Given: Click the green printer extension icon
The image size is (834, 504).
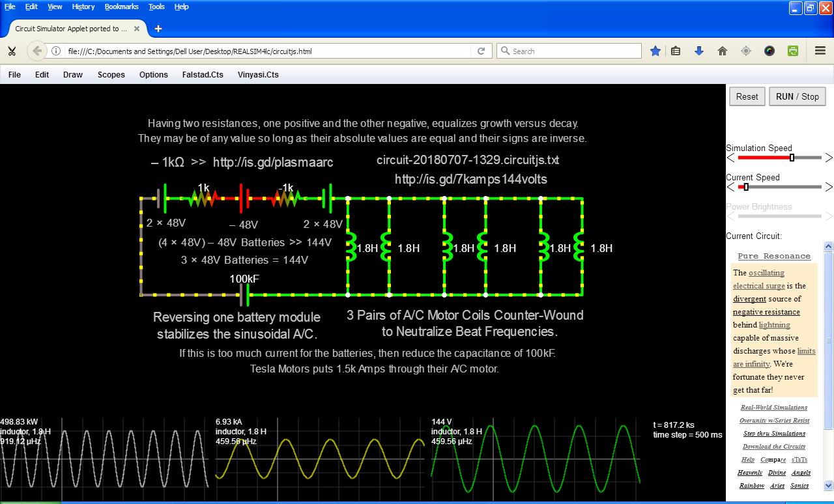Looking at the screenshot, I should (x=793, y=51).
